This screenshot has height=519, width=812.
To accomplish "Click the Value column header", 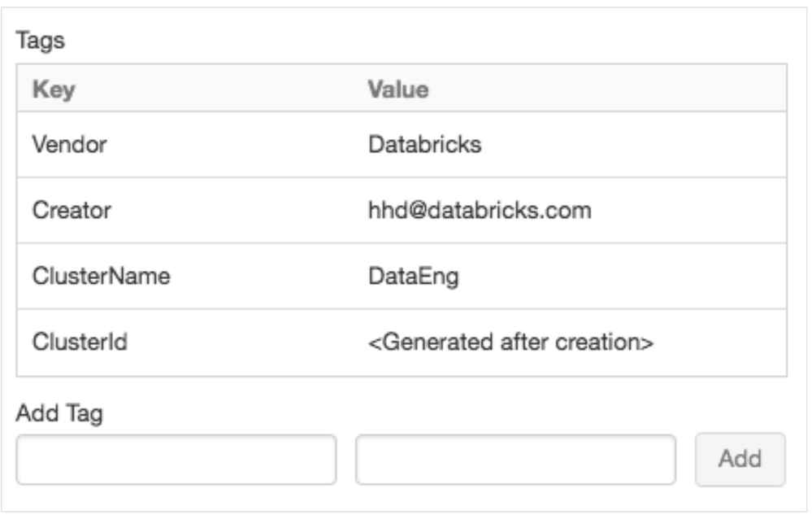I will pyautogui.click(x=398, y=89).
